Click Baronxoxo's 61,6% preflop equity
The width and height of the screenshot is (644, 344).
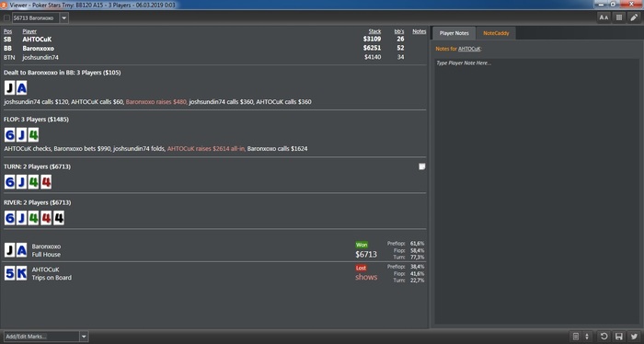(x=418, y=244)
